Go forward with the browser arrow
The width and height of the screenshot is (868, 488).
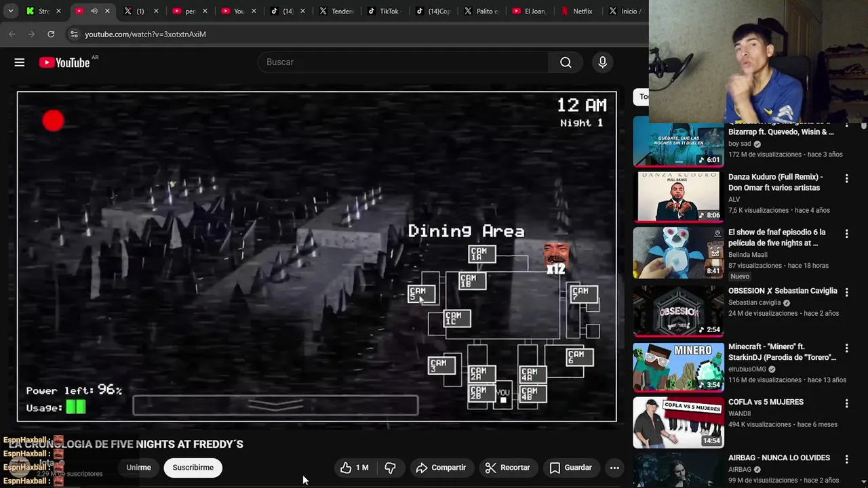pos(31,34)
